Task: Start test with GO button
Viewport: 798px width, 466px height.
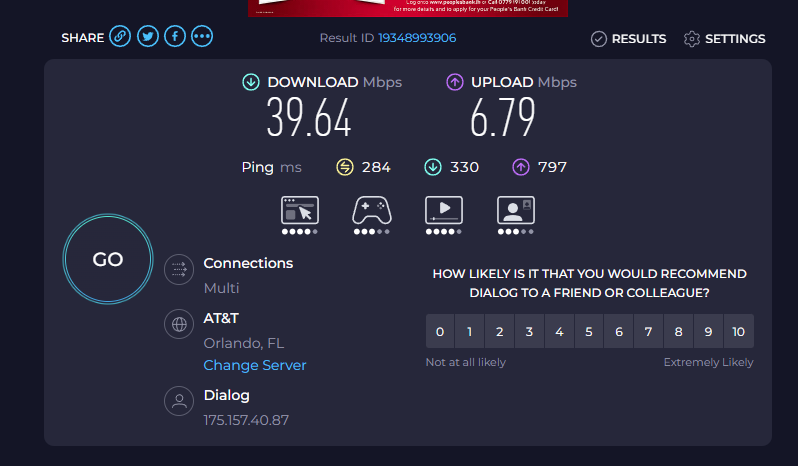Action: click(108, 259)
